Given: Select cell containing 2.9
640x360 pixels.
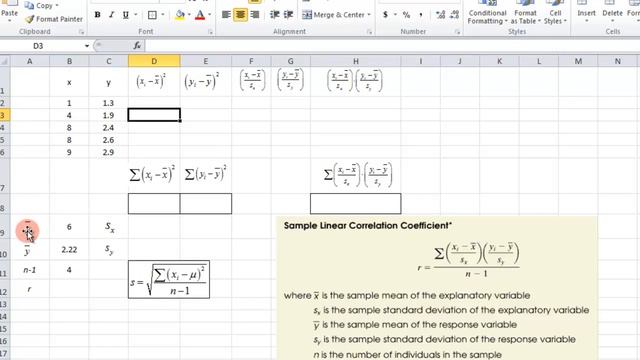Looking at the screenshot, I should click(x=109, y=152).
